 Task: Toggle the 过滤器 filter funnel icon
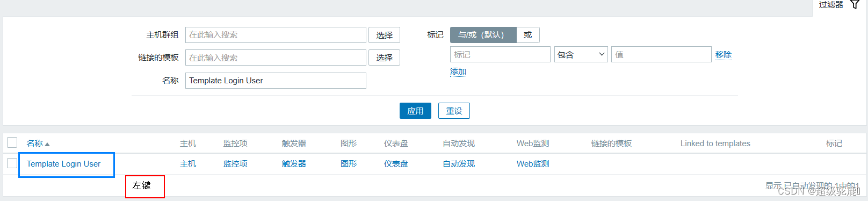(855, 5)
